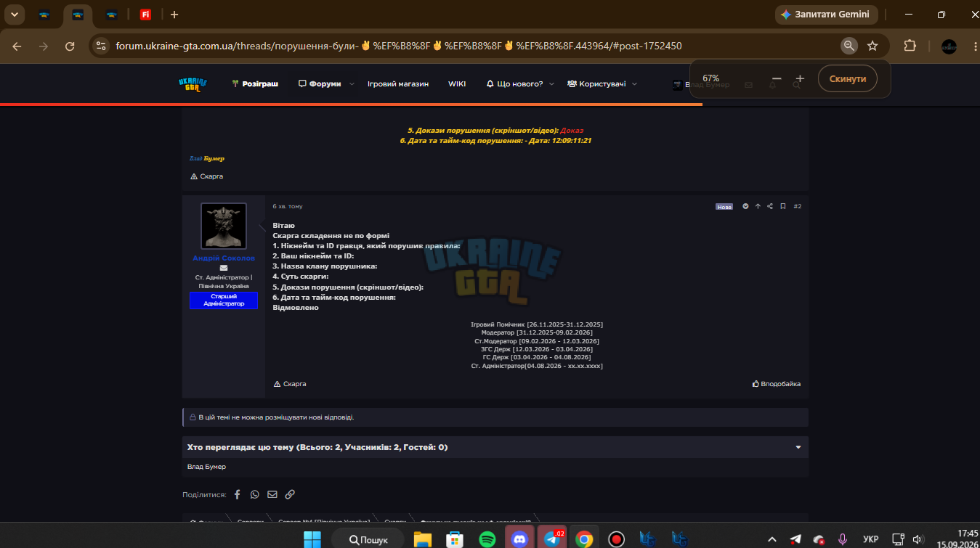This screenshot has height=548, width=980.
Task: Open the Що нового? menu item
Action: pyautogui.click(x=514, y=84)
